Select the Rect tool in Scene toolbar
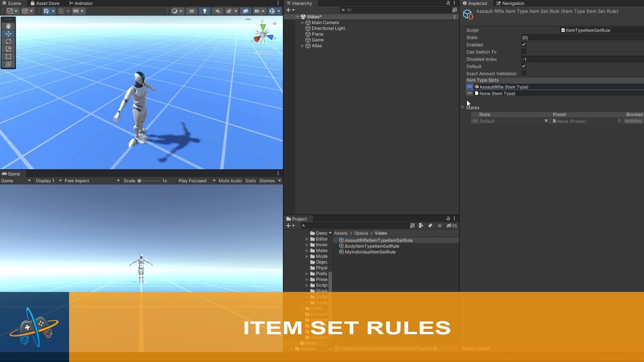Screen dimensions: 644x362 [8, 56]
